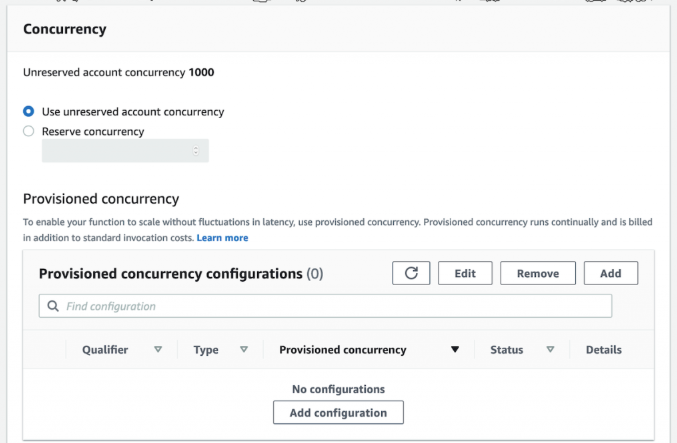Focus the Find configuration search field
Image resolution: width=677 pixels, height=443 pixels.
click(330, 306)
